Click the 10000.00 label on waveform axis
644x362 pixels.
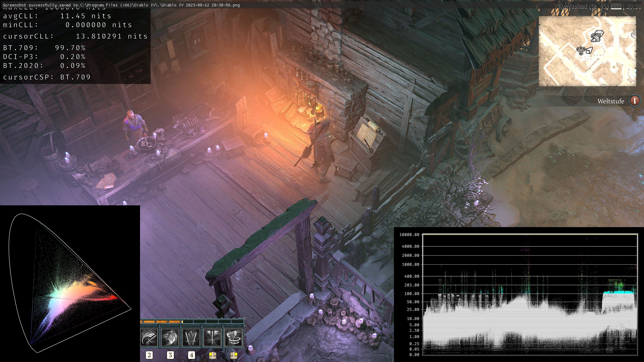tap(409, 235)
